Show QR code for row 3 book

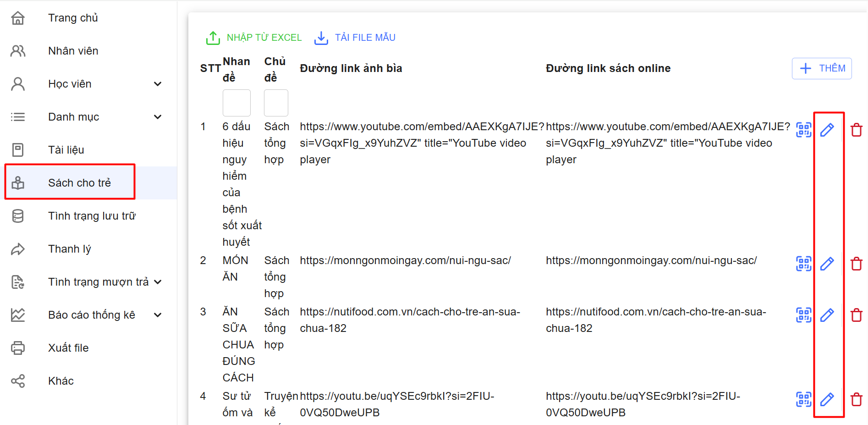coord(803,315)
